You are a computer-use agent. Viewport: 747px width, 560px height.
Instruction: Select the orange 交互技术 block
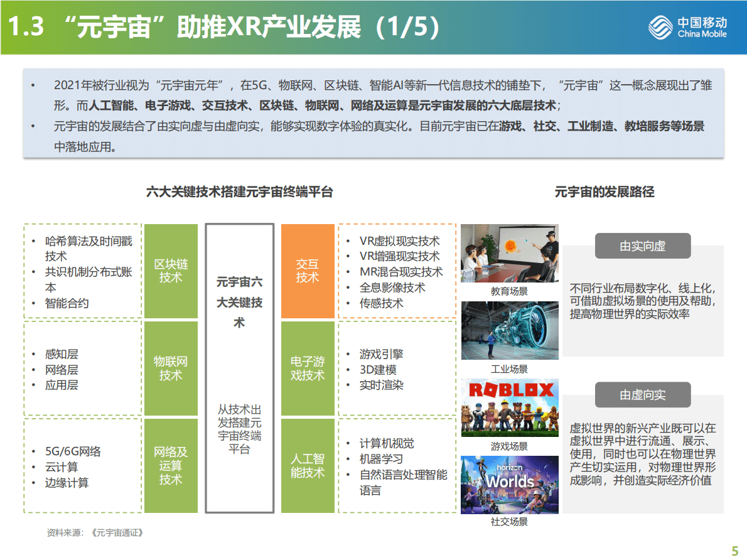coord(307,270)
